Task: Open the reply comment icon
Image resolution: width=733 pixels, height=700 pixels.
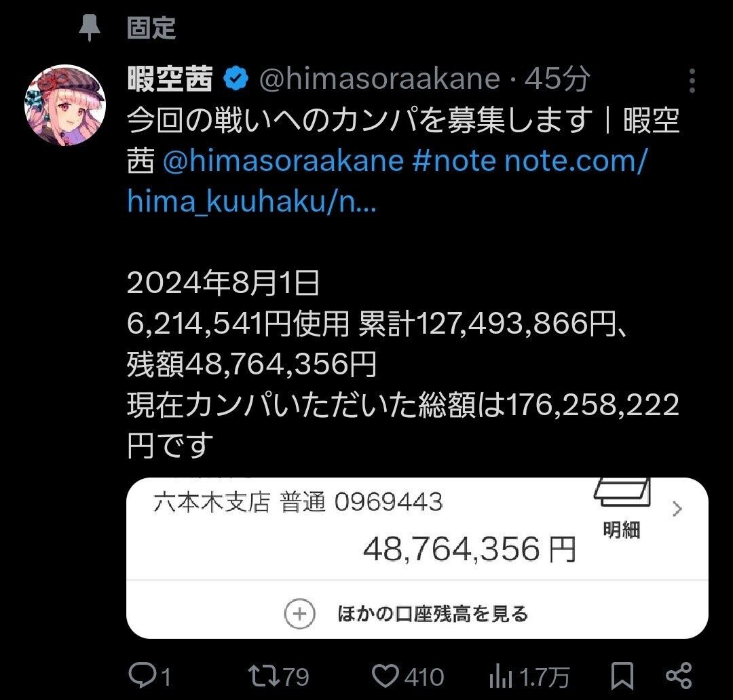Action: tap(140, 676)
